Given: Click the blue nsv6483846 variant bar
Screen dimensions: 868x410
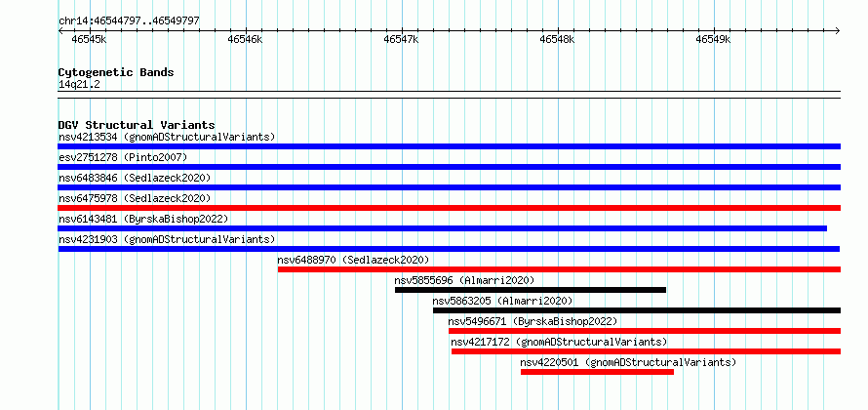Looking at the screenshot, I should pos(449,187).
